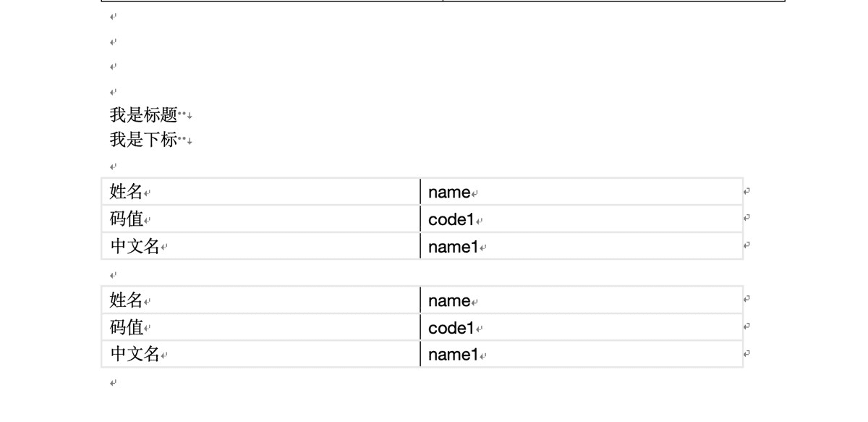Screen dimensions: 868x422
Task: Place cursor in second table's "name" cell
Action: click(449, 301)
